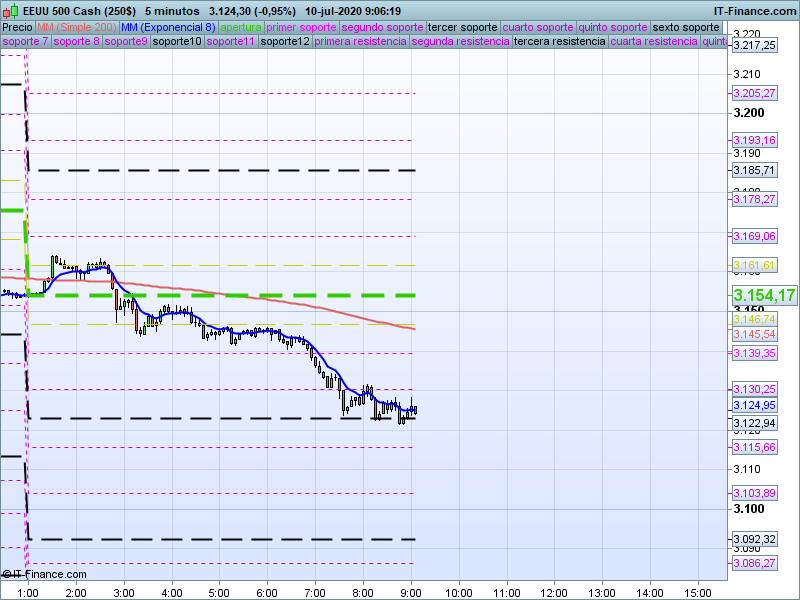Click the 3.185,71 price level tag
Viewport: 800px width, 600px height.
(x=754, y=170)
